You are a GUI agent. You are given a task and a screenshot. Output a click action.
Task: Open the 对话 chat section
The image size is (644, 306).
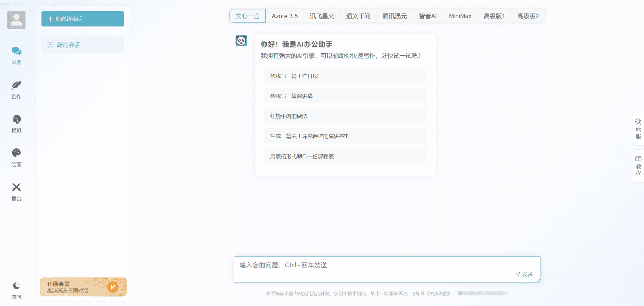pyautogui.click(x=16, y=55)
